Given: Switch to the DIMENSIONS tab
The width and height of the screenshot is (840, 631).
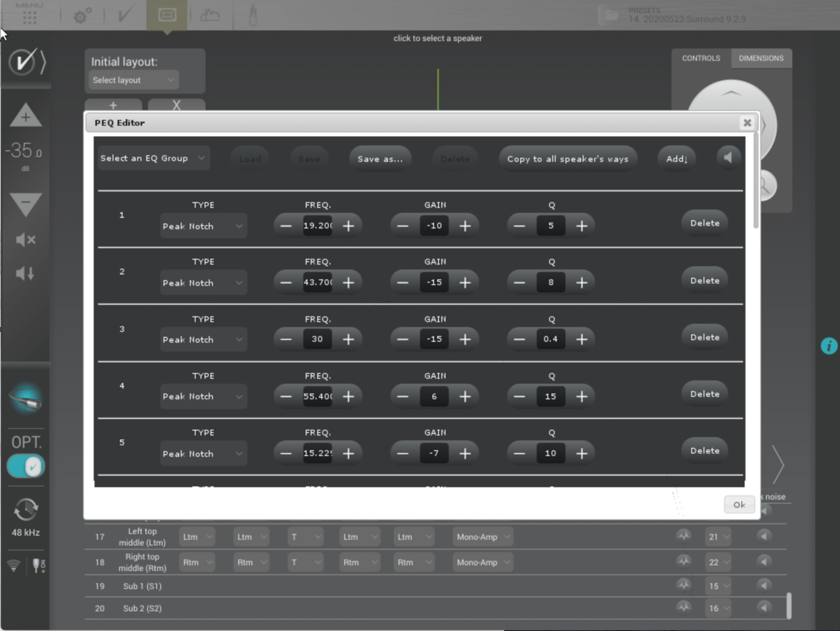Looking at the screenshot, I should (x=761, y=58).
